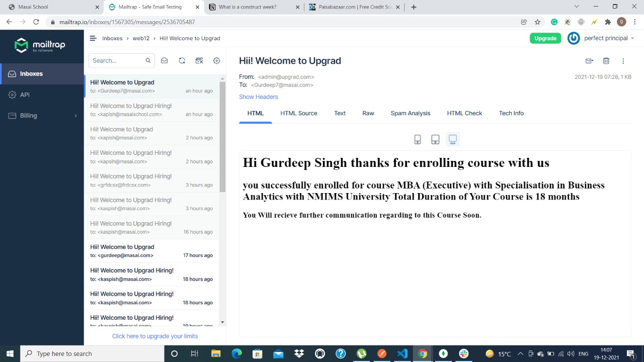Open inbox settings gear icon
The image size is (644, 362).
click(x=216, y=60)
